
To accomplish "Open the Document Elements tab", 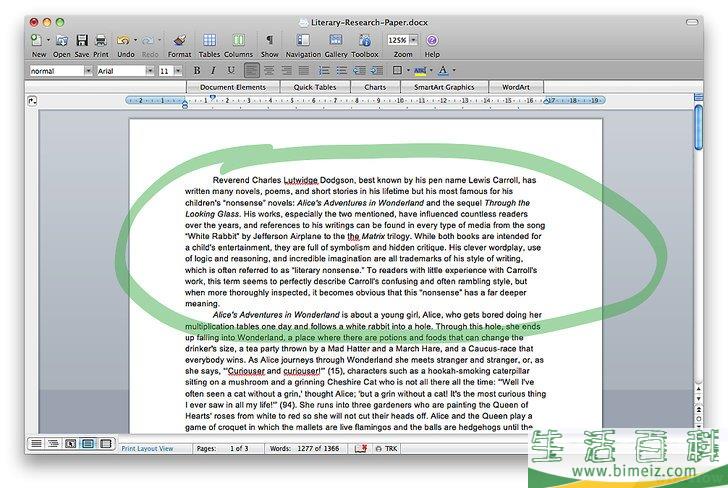I will 233,87.
